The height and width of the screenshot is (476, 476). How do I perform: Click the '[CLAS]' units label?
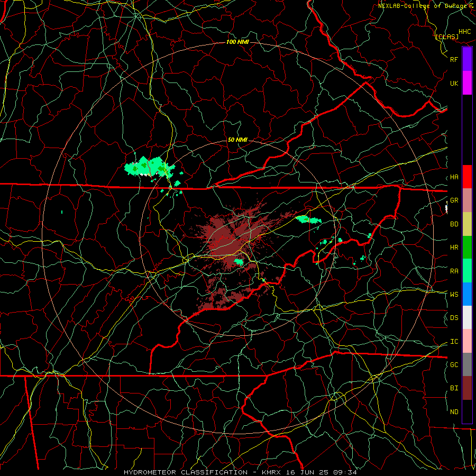447,36
